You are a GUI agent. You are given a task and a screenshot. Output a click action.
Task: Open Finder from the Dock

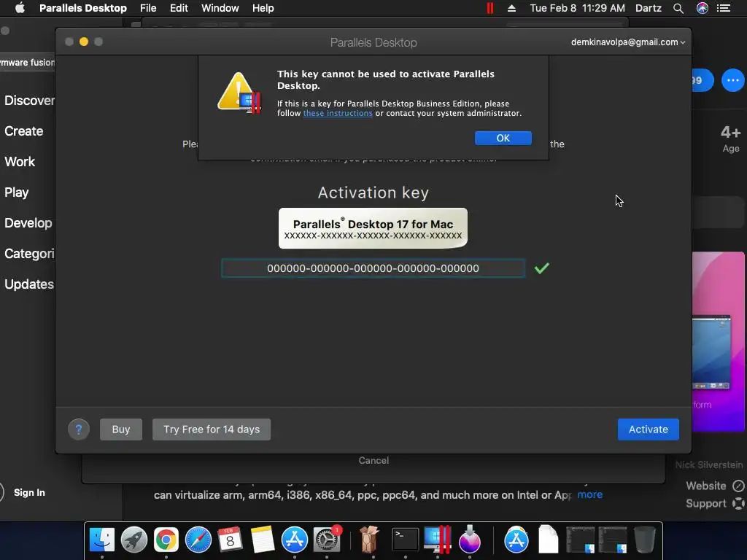tap(102, 540)
